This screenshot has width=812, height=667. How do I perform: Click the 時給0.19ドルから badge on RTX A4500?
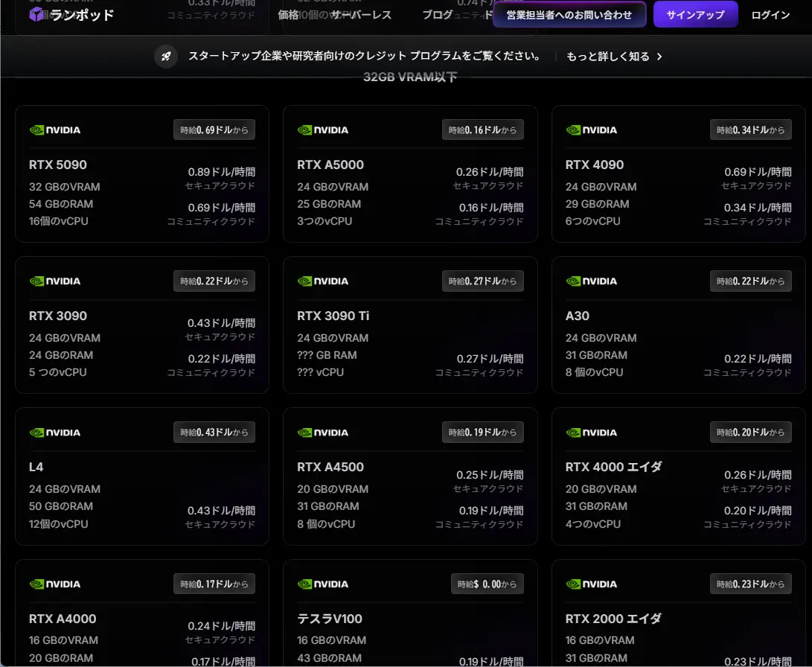pos(482,433)
